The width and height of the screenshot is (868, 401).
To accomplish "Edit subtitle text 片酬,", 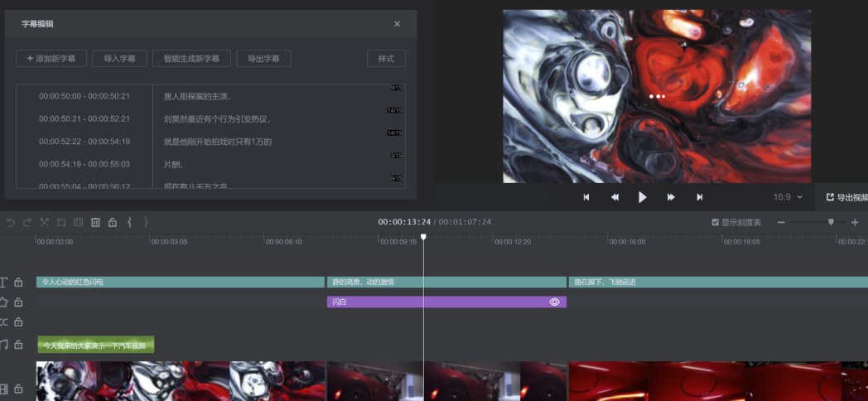I will tap(173, 165).
